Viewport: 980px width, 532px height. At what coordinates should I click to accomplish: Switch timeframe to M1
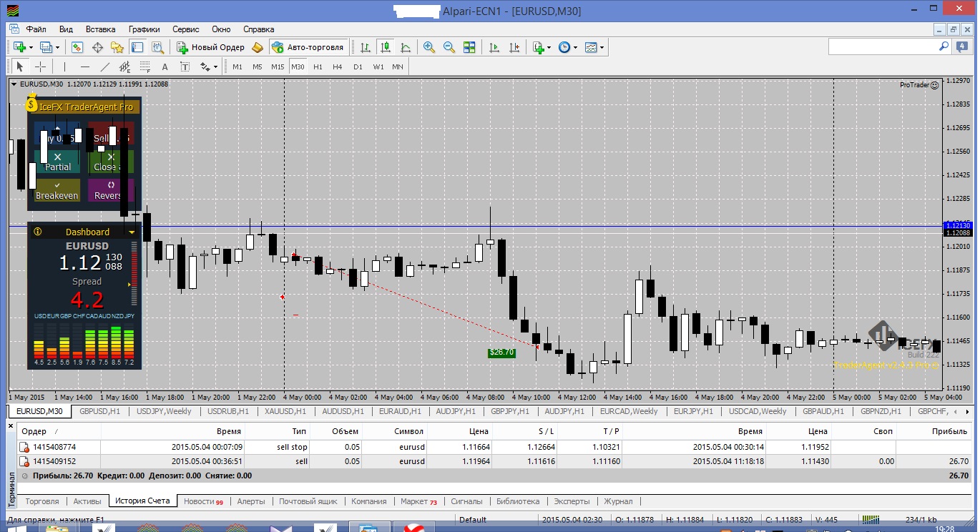(237, 66)
